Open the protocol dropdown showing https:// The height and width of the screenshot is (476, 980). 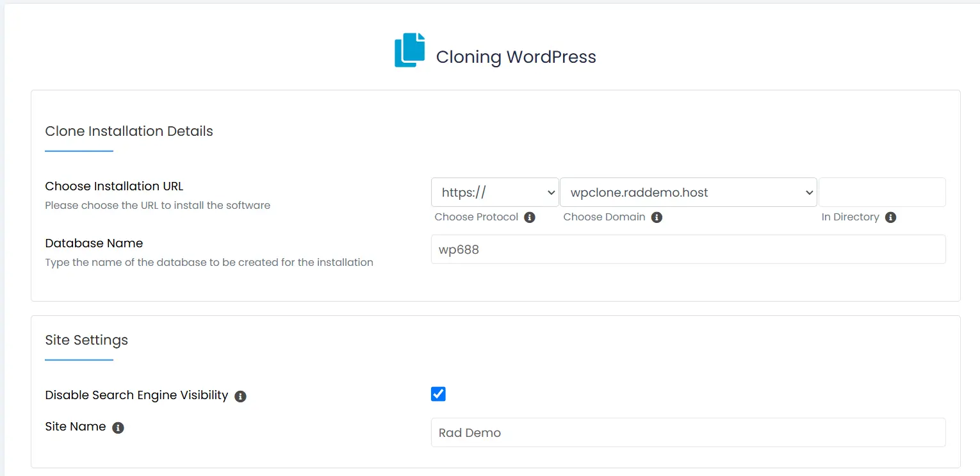click(494, 192)
